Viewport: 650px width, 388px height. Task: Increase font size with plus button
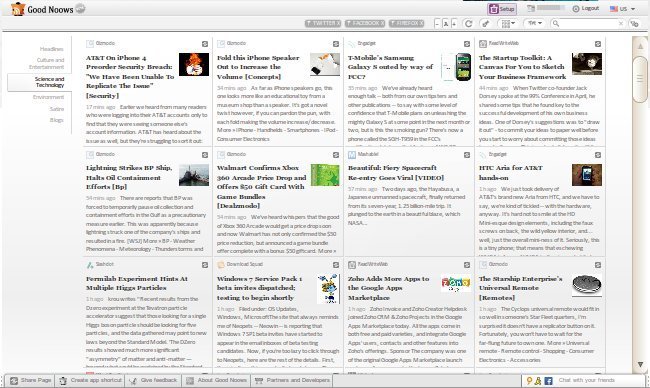point(454,24)
